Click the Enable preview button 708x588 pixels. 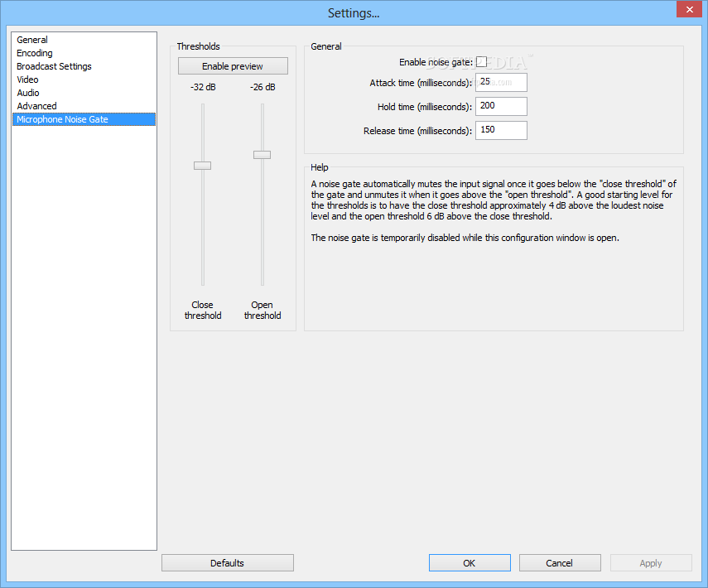(x=233, y=66)
